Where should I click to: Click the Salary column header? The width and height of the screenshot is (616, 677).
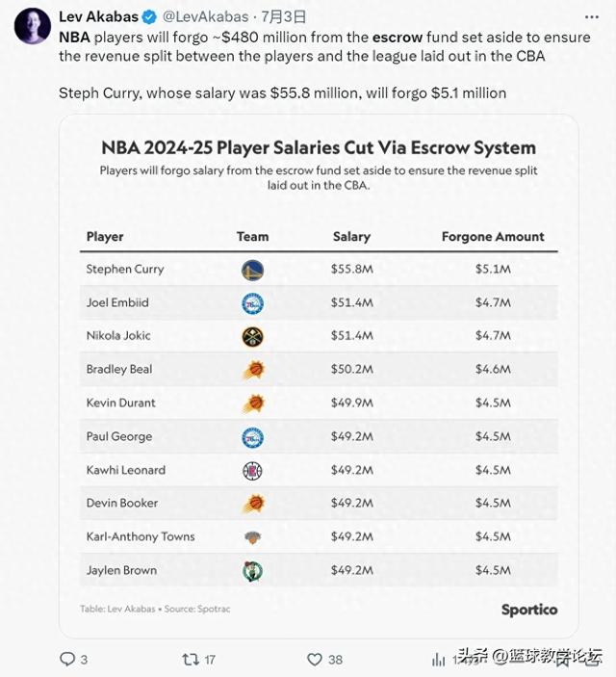(351, 237)
